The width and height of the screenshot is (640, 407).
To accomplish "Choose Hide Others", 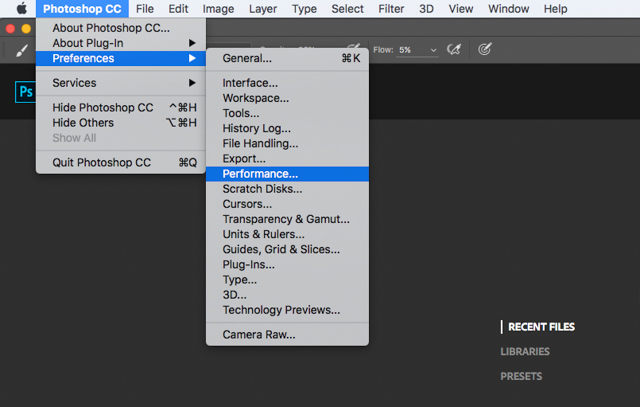I will (x=121, y=122).
